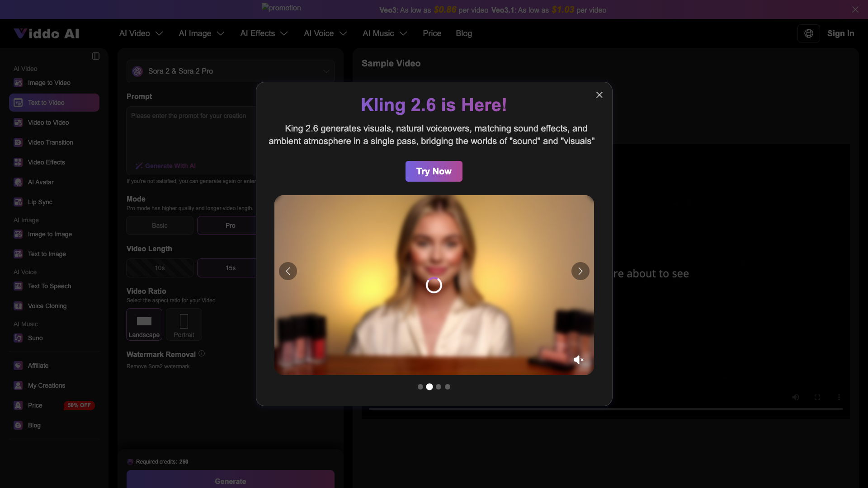Close the Kling 2.6 popup

pyautogui.click(x=599, y=95)
